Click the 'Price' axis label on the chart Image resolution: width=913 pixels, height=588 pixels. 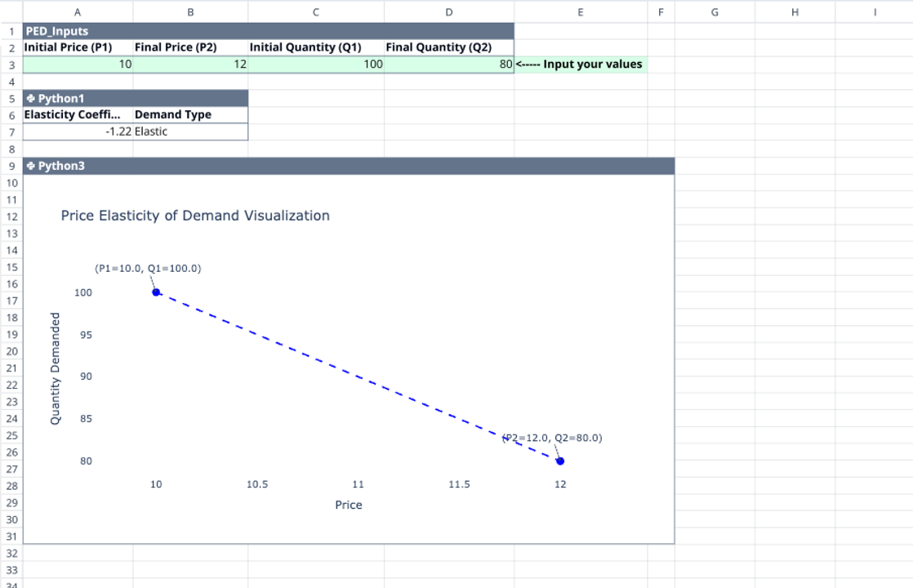pos(349,505)
